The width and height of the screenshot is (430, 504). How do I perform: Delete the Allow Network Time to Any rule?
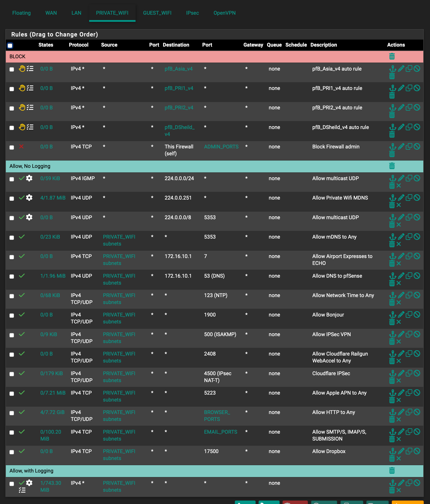392,303
